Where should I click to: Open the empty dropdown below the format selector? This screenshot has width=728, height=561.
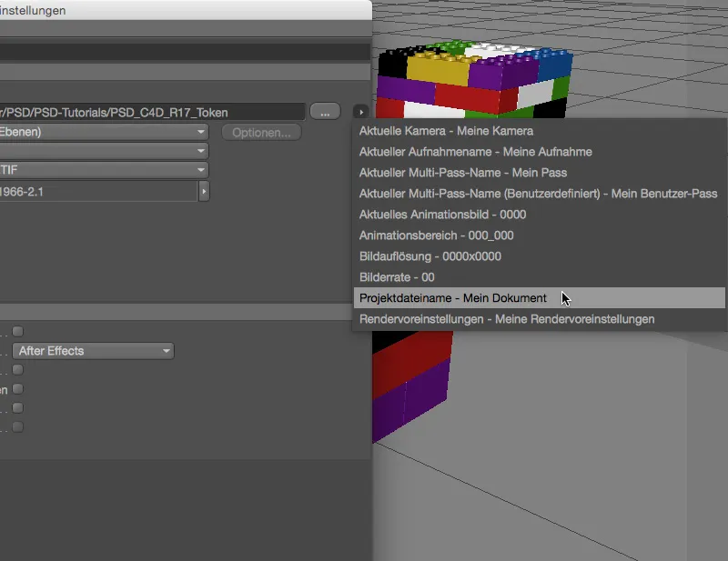(x=104, y=151)
